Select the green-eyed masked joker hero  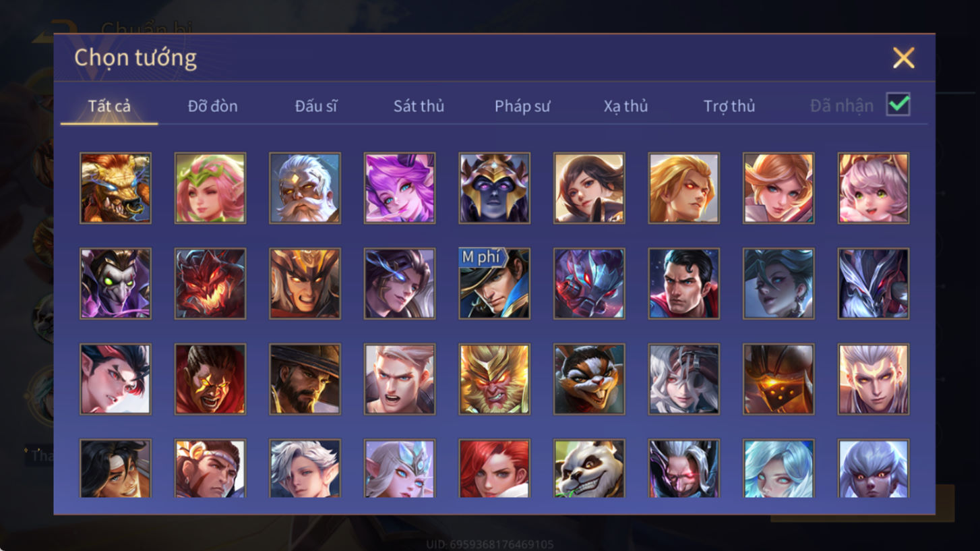pos(115,283)
